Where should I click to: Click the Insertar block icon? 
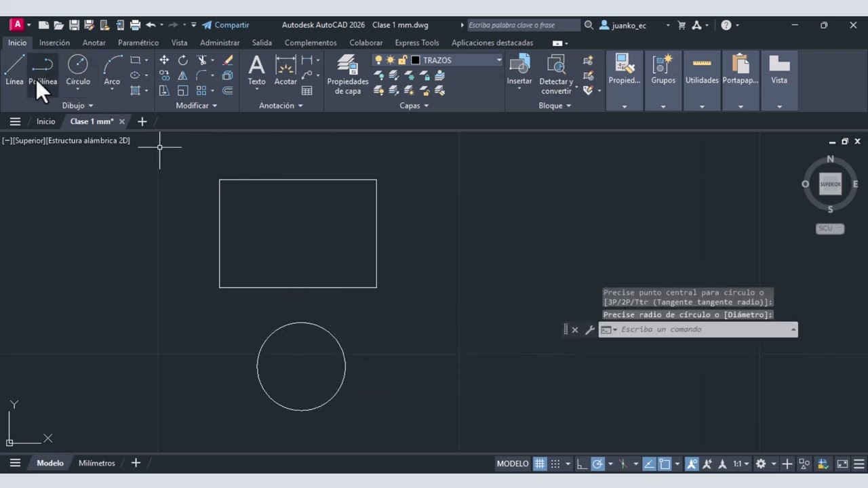pyautogui.click(x=519, y=70)
